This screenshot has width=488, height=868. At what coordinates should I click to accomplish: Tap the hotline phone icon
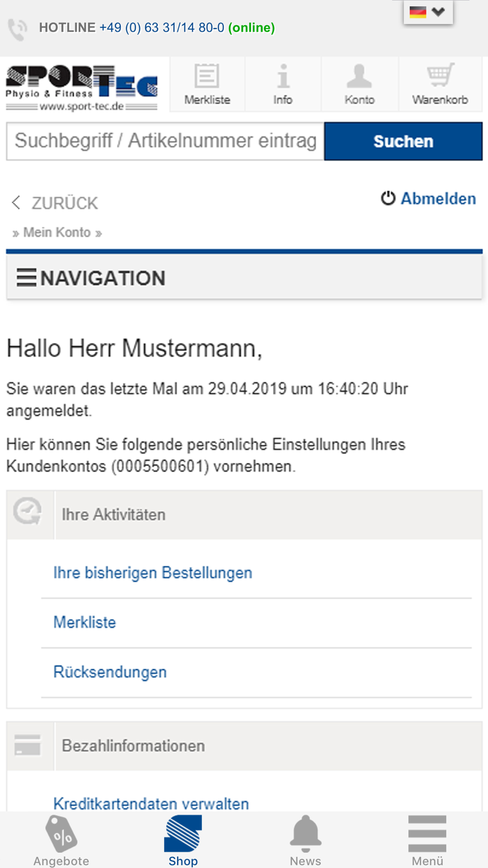(18, 29)
